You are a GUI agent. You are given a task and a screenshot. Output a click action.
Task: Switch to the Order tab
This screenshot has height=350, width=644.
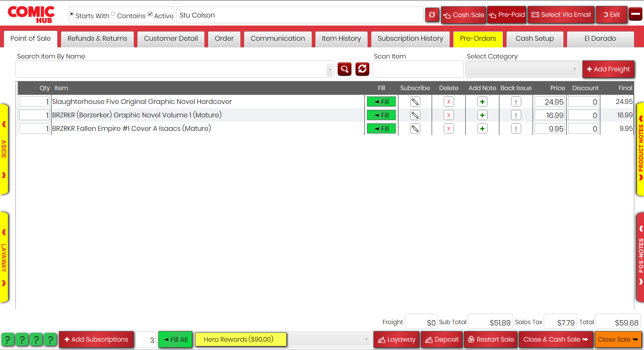point(224,39)
